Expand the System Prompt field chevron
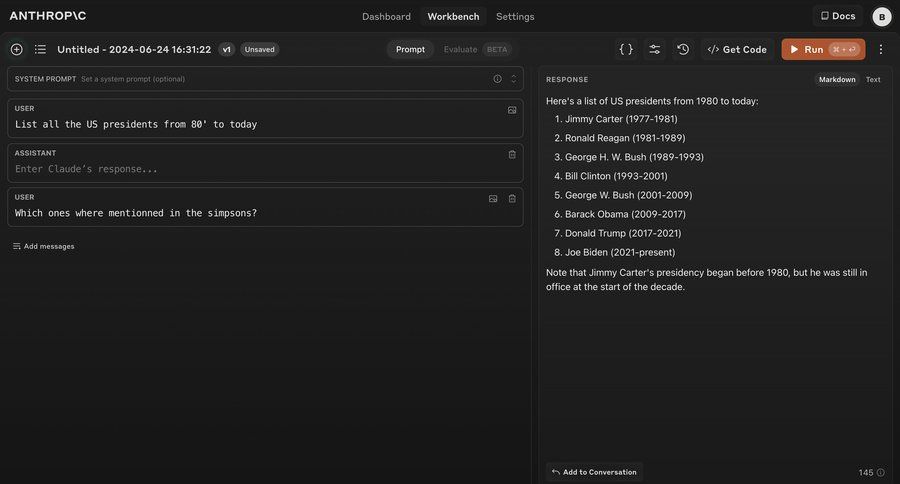This screenshot has width=900, height=484. point(514,79)
